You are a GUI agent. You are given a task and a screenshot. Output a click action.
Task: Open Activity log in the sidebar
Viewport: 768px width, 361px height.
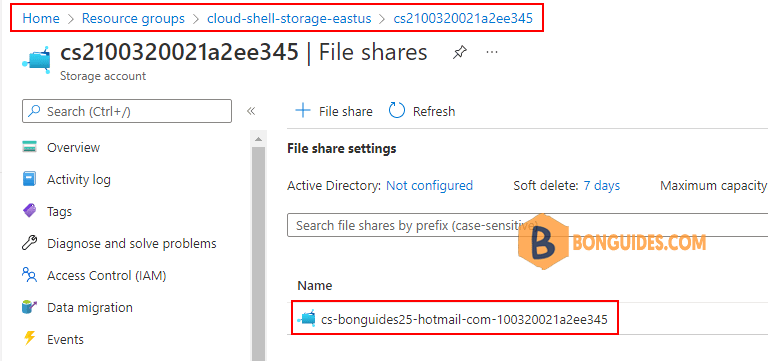pos(79,180)
